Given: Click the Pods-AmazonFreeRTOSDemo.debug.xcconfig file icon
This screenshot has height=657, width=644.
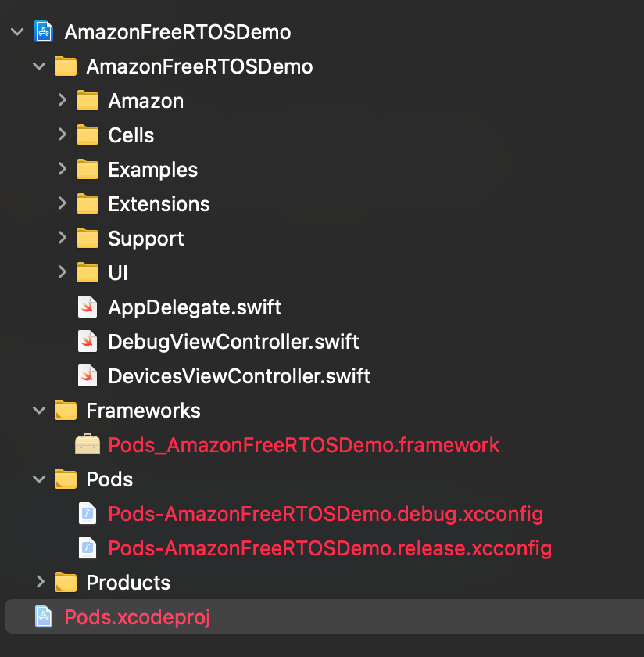Looking at the screenshot, I should 88,514.
